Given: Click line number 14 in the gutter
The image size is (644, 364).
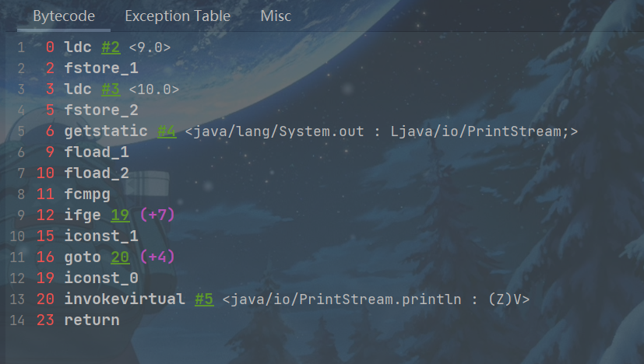Looking at the screenshot, I should point(19,320).
